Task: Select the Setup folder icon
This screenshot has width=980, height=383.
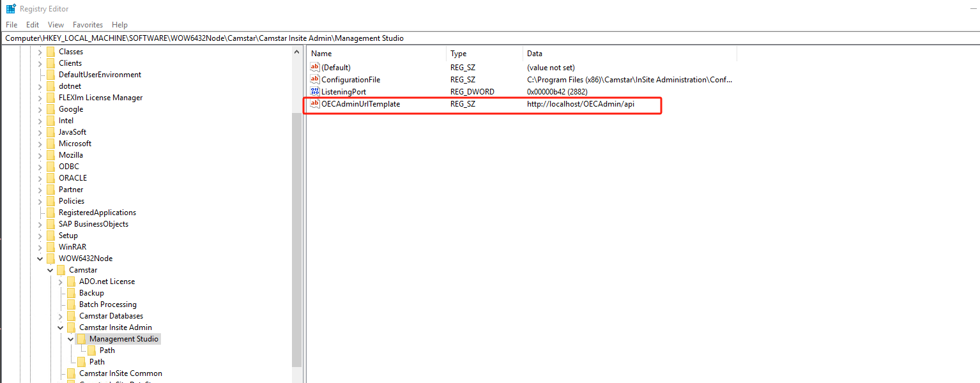Action: (50, 236)
